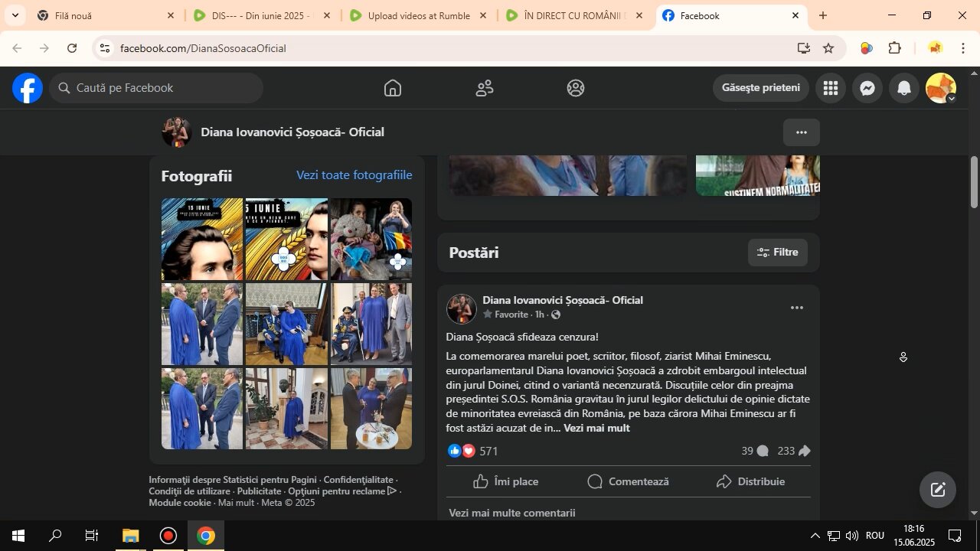980x551 pixels.
Task: Click the page header avatar thumbnail
Action: pyautogui.click(x=176, y=132)
